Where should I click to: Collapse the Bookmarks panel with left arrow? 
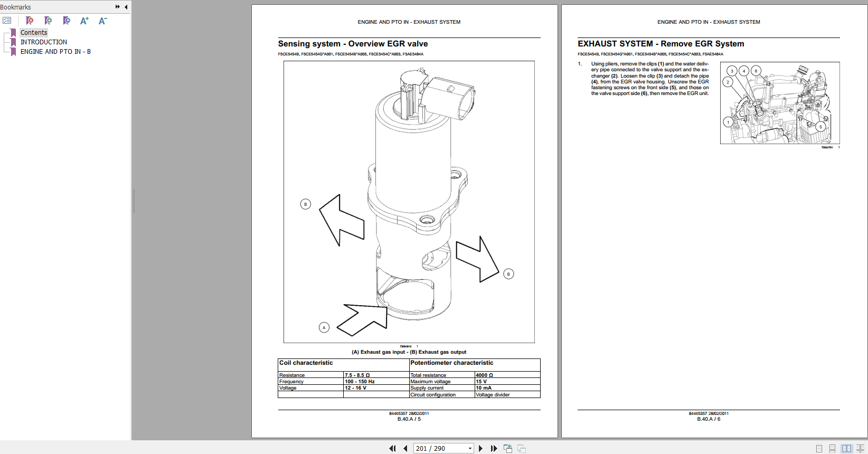pos(126,7)
